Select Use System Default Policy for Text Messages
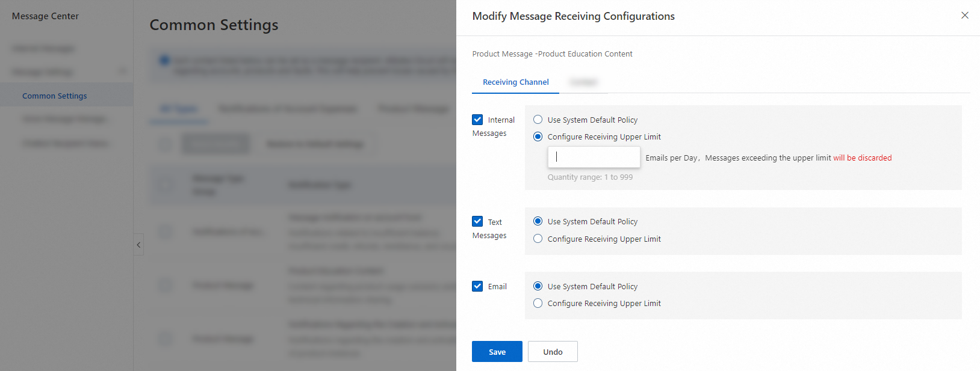The height and width of the screenshot is (371, 980). (538, 221)
